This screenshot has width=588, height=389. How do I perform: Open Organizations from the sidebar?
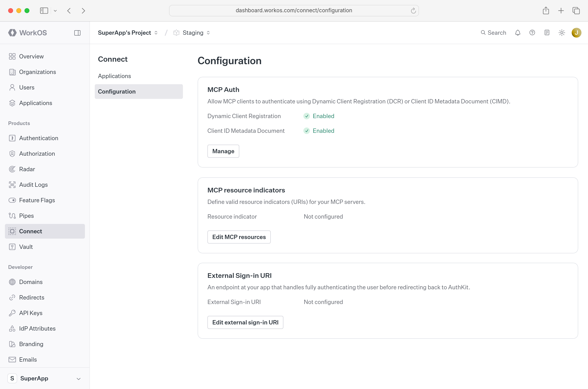(45, 72)
